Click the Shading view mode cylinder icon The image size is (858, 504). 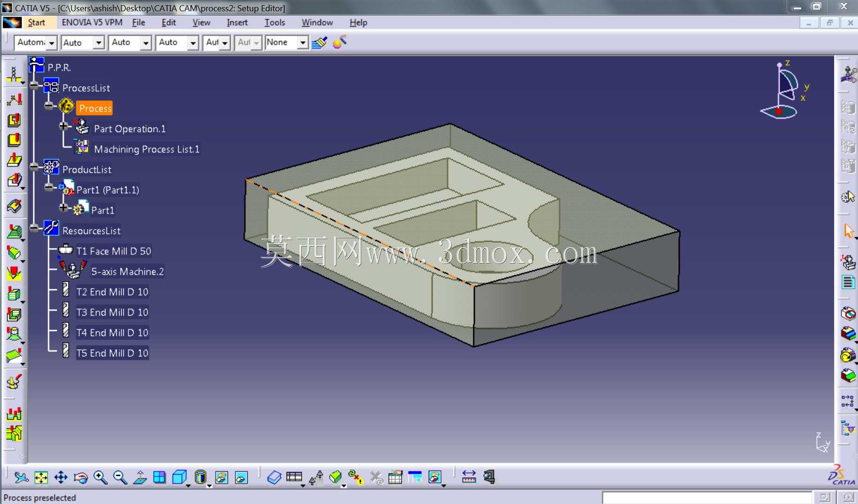(200, 477)
